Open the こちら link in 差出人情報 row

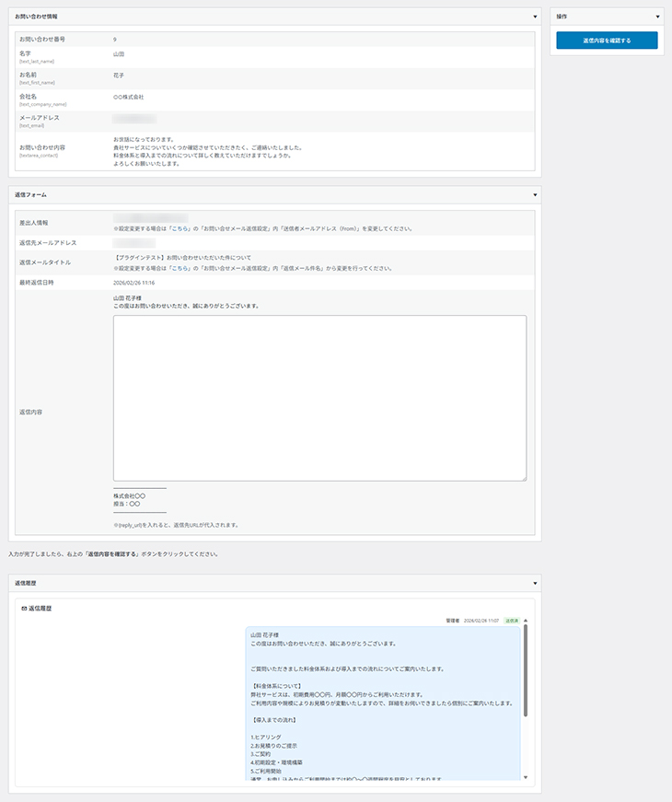[x=180, y=228]
